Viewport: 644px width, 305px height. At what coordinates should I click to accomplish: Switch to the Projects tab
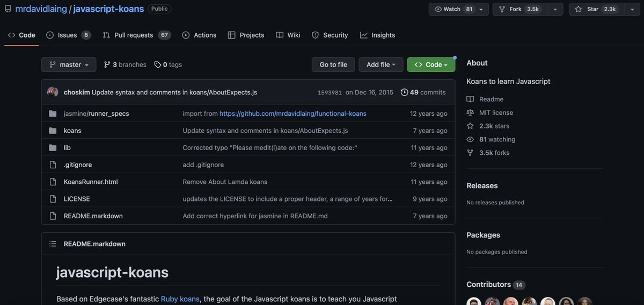click(246, 35)
